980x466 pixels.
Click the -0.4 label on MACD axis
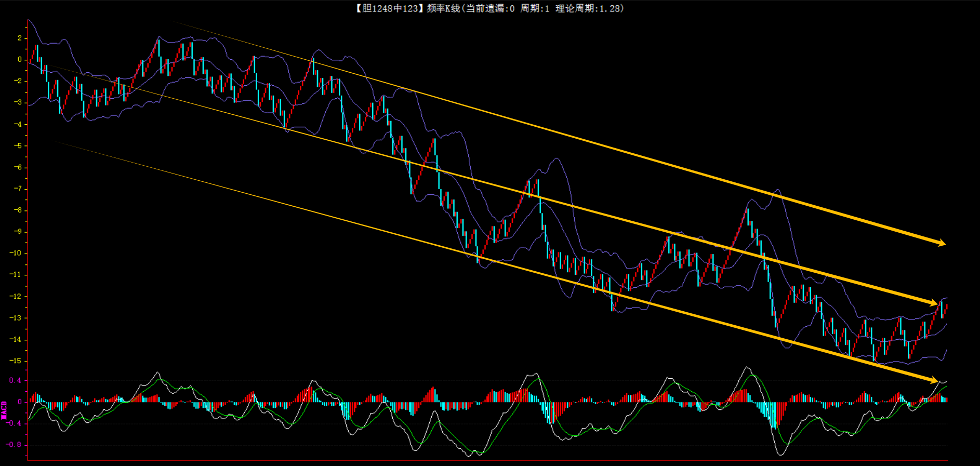(14, 423)
